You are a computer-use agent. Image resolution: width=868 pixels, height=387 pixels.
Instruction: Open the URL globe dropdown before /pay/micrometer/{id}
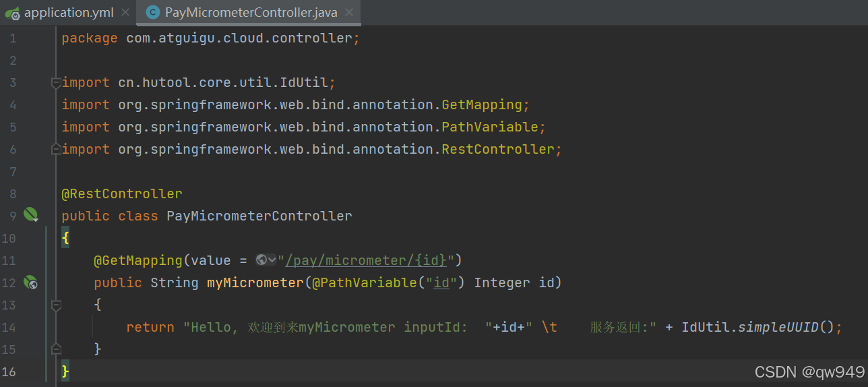click(x=266, y=260)
